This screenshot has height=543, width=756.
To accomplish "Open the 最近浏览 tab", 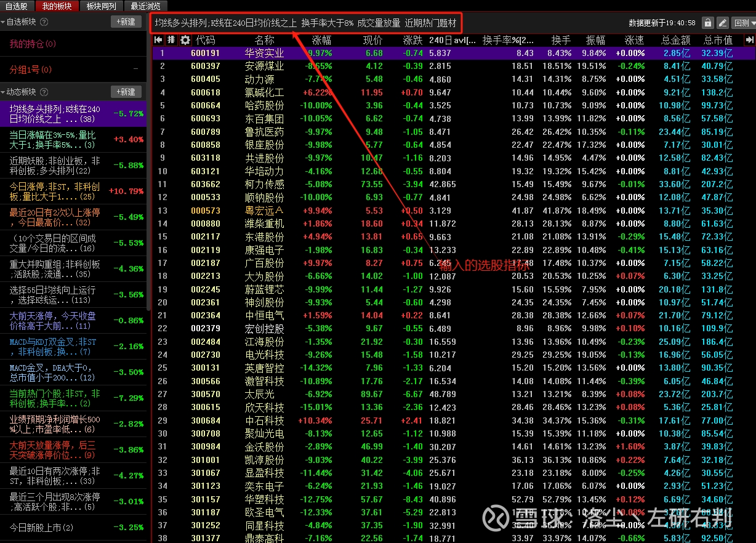I will coord(145,6).
